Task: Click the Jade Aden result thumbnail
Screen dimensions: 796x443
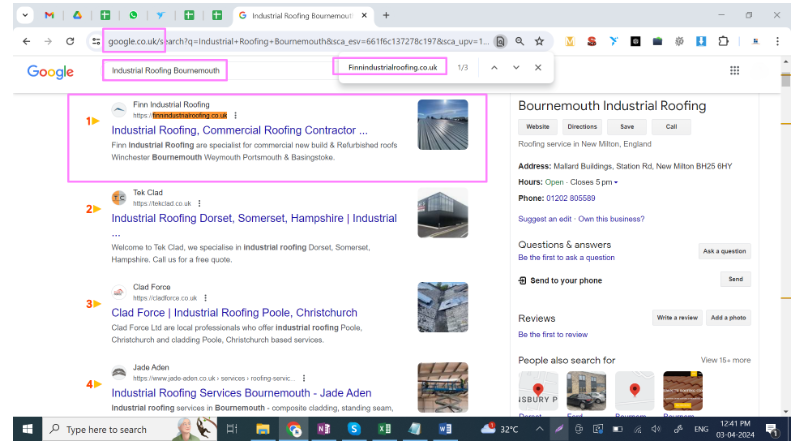Action: tap(443, 387)
